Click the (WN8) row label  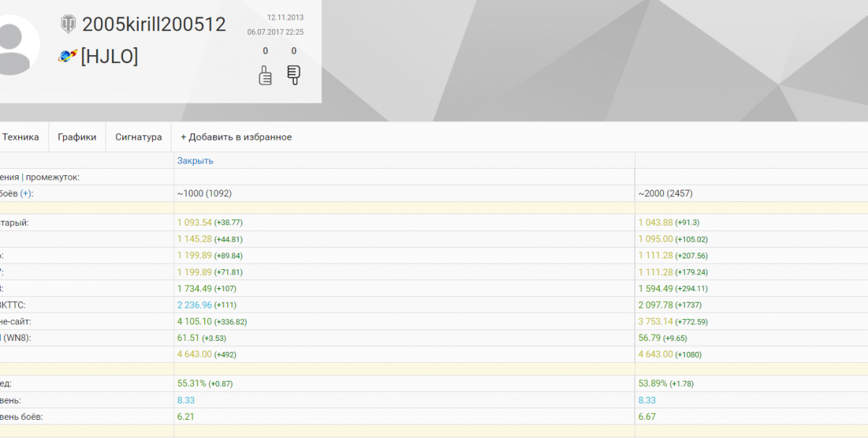coord(17,337)
